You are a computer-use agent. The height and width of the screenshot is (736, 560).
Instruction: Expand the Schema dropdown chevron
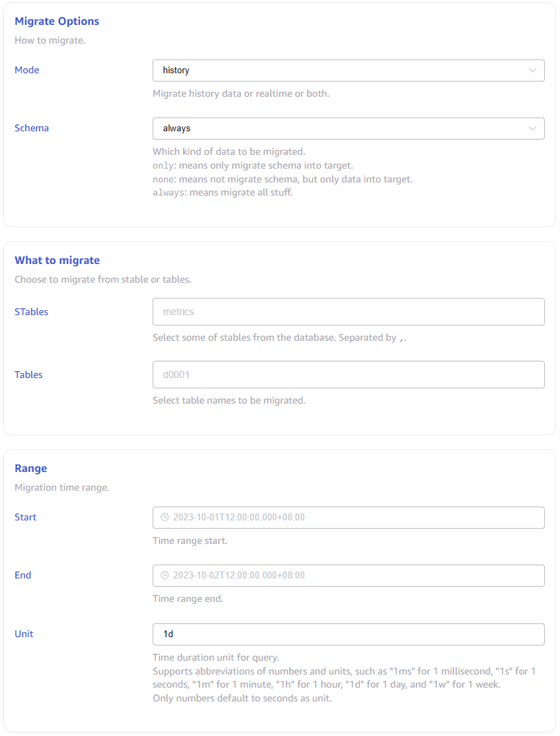[x=532, y=129]
